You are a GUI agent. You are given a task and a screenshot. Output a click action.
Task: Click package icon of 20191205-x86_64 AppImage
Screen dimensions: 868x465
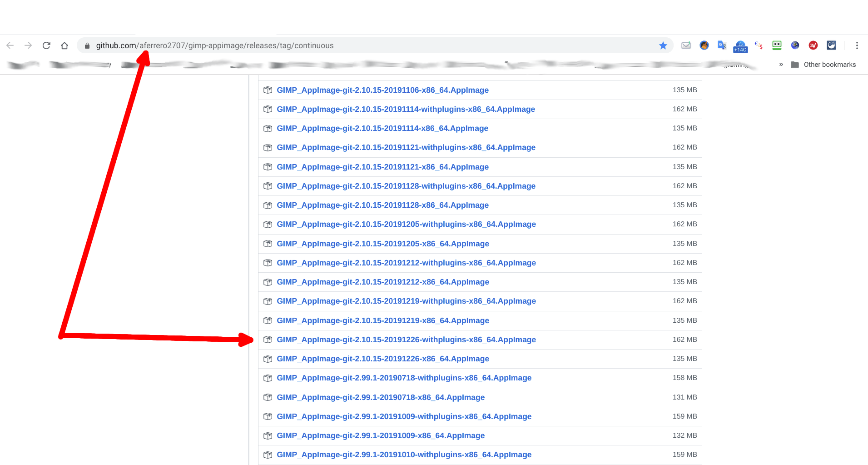(268, 244)
